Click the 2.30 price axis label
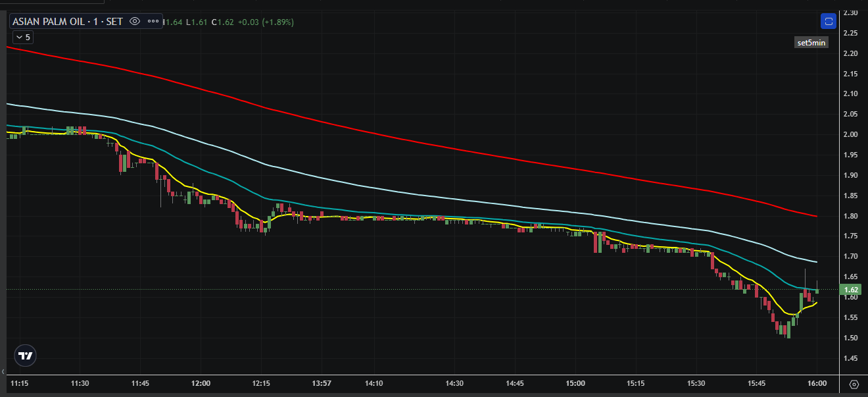868x397 pixels. click(850, 13)
